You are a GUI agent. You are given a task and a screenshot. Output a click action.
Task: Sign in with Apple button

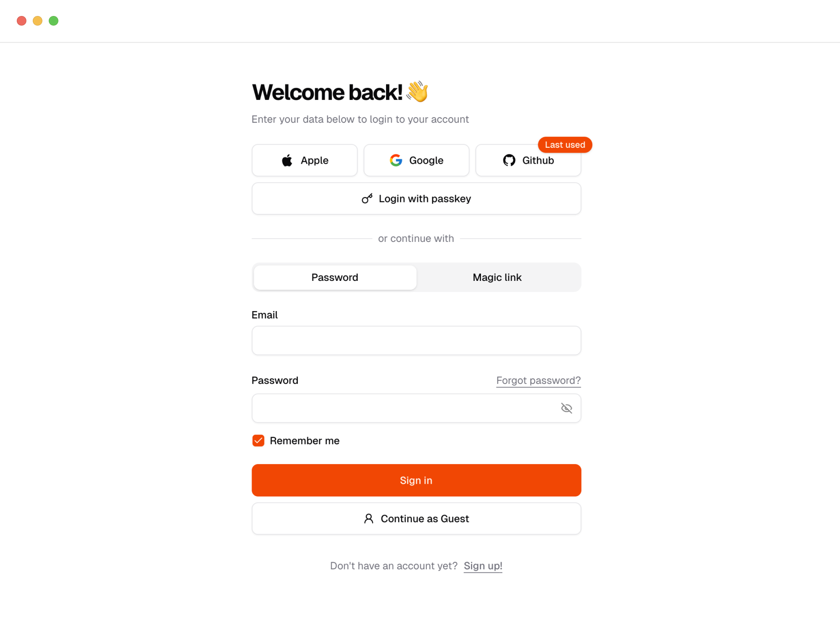point(304,160)
